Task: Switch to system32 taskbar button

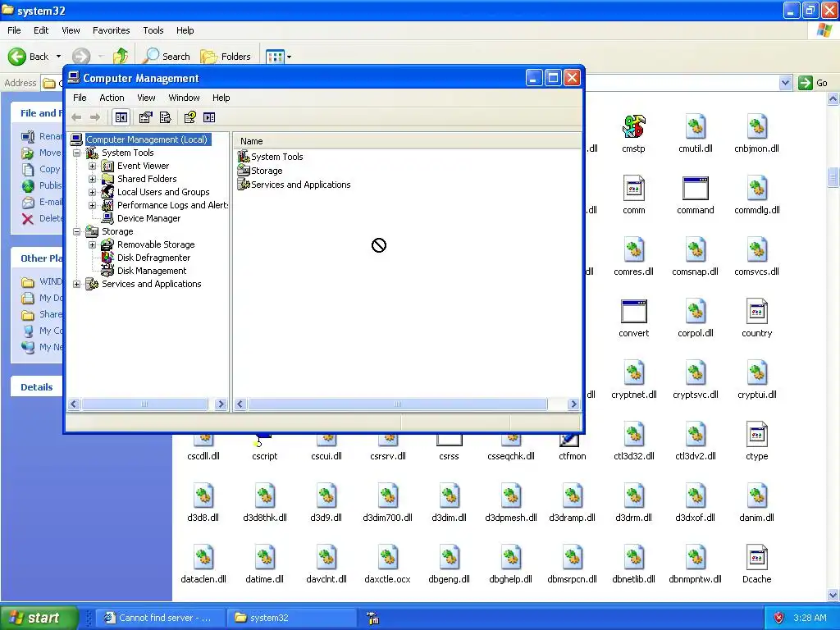Action: click(x=291, y=618)
